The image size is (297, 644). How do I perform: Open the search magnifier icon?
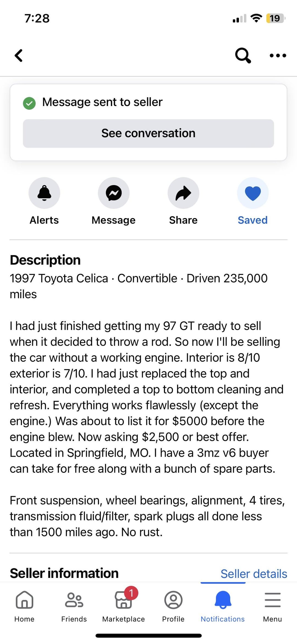click(243, 55)
